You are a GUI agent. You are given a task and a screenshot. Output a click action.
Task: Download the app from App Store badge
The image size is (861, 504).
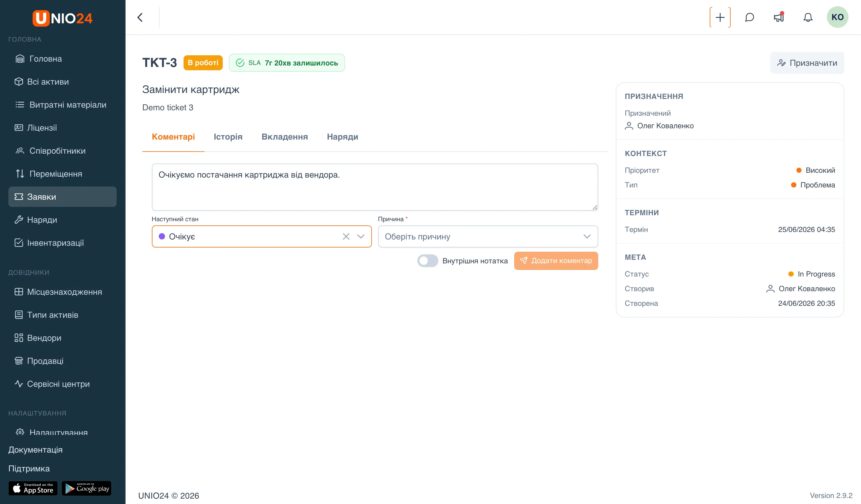click(33, 488)
